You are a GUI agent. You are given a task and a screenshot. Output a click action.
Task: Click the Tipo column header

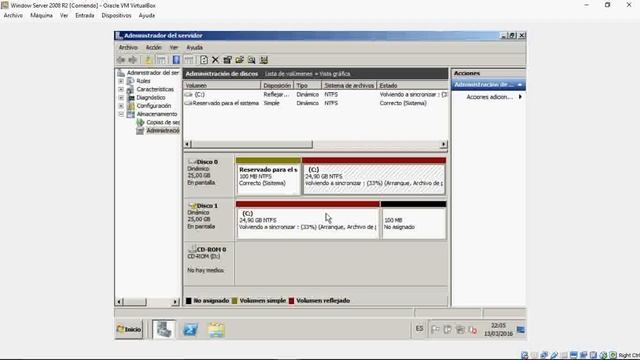(308, 85)
